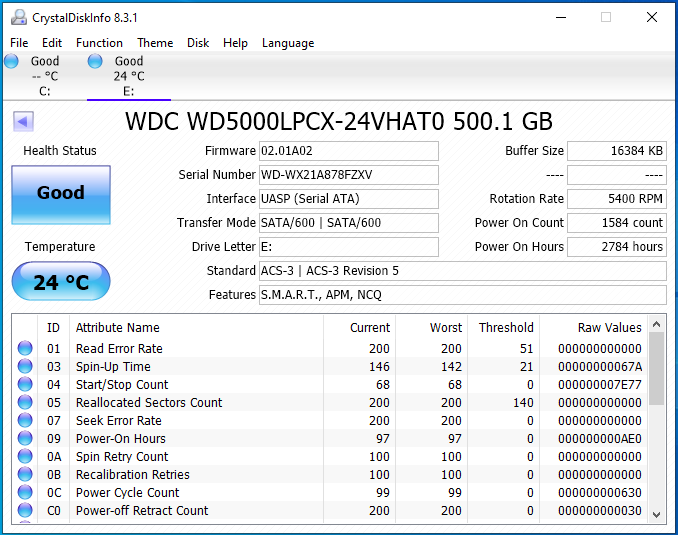This screenshot has height=535, width=678.
Task: Click the Raw Values column header
Action: point(609,328)
